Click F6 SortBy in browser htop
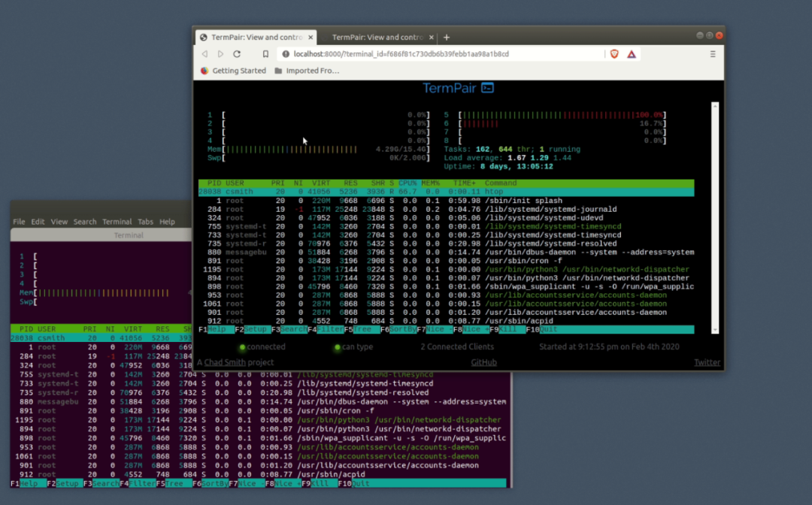812x505 pixels. pos(398,330)
